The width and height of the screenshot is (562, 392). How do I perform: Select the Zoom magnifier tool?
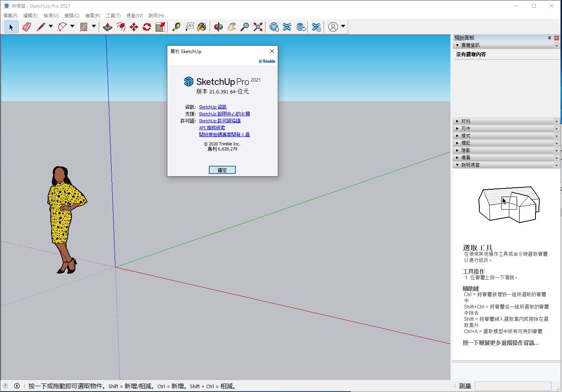[245, 27]
